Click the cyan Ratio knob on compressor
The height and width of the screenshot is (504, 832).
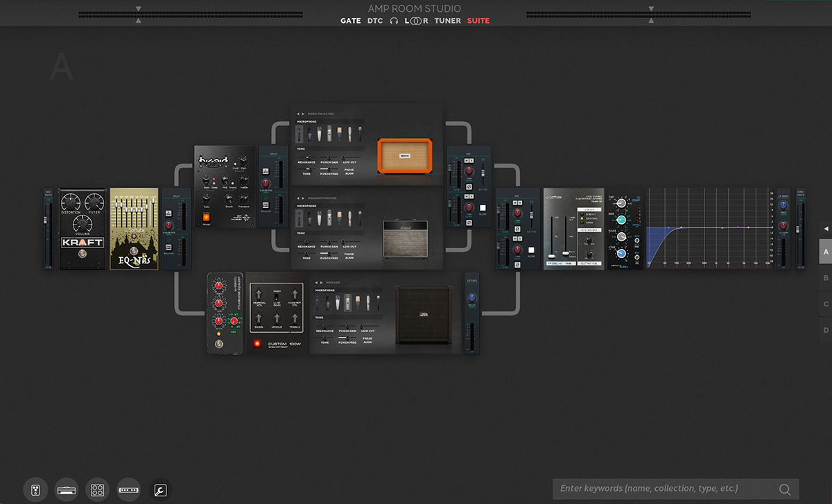click(x=621, y=220)
